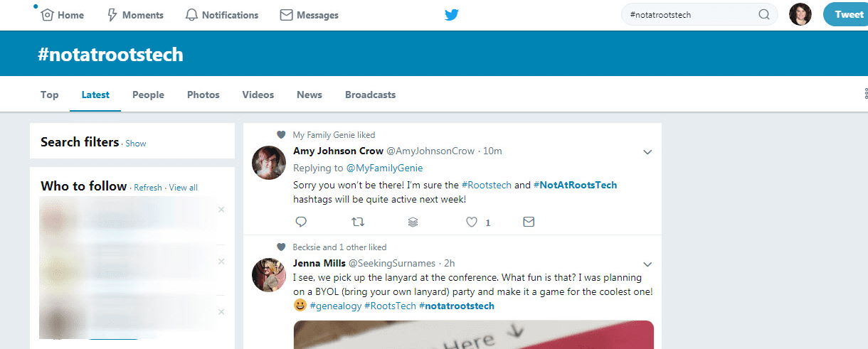
Task: Show the search filters
Action: click(x=136, y=144)
